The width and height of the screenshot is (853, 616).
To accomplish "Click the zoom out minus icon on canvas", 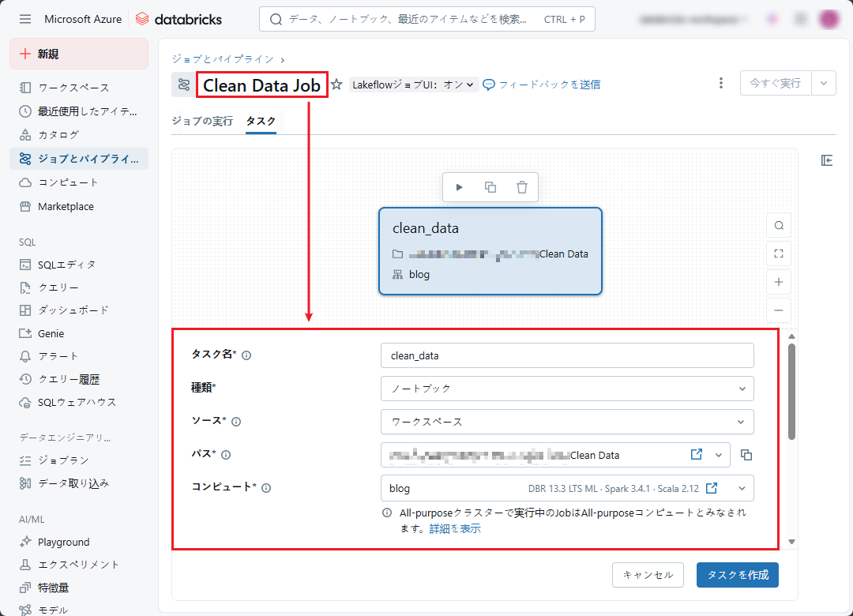I will pos(779,310).
